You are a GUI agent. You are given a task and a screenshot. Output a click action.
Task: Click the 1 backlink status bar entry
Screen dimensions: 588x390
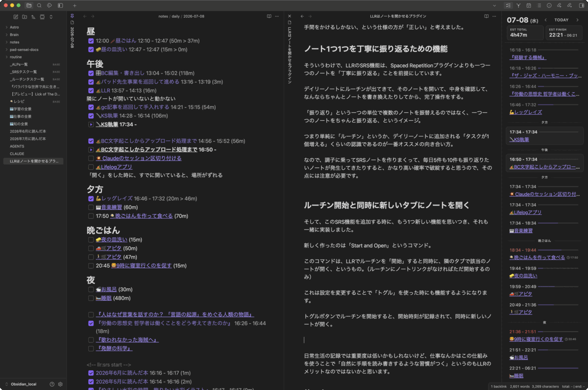point(499,387)
